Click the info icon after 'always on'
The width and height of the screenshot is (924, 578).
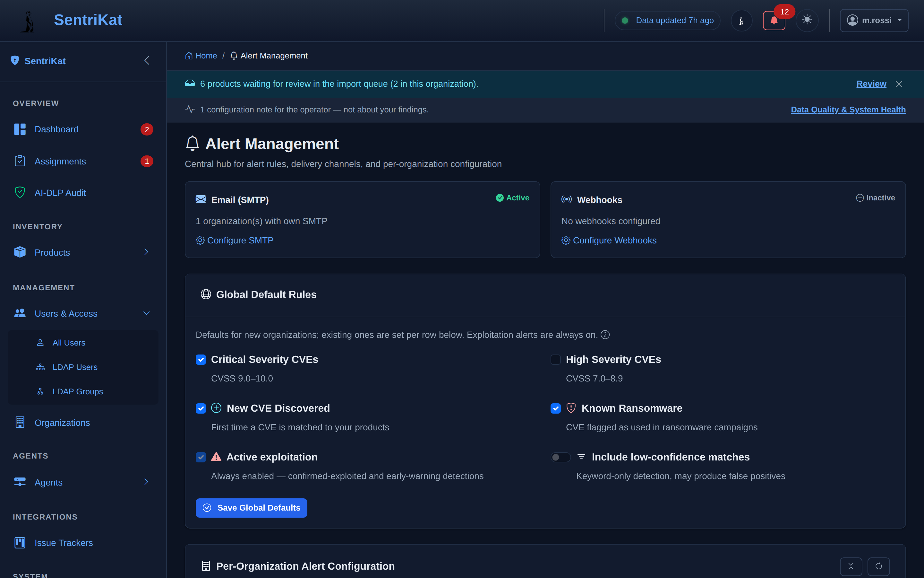(x=605, y=335)
